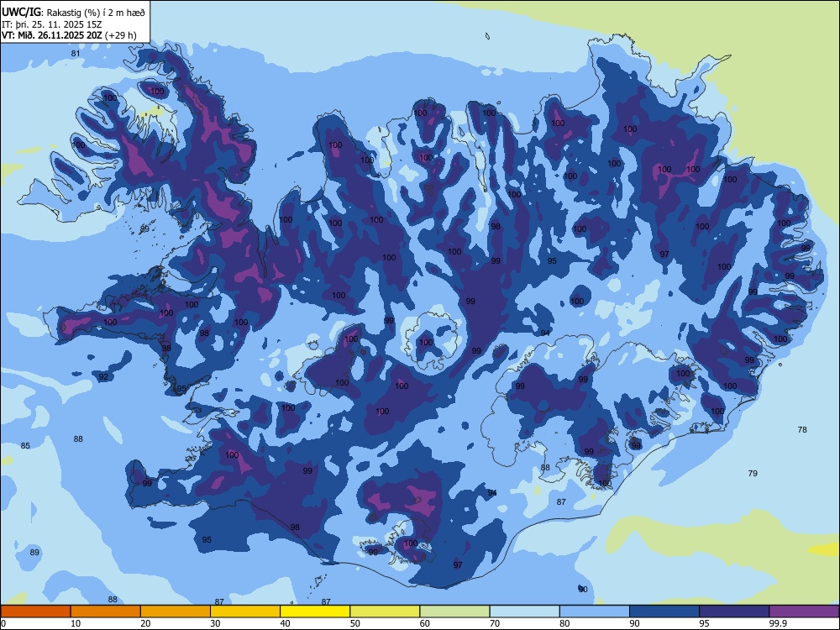Pick the pale blue 70–80 legend swatch
840x630 pixels.
pyautogui.click(x=524, y=612)
